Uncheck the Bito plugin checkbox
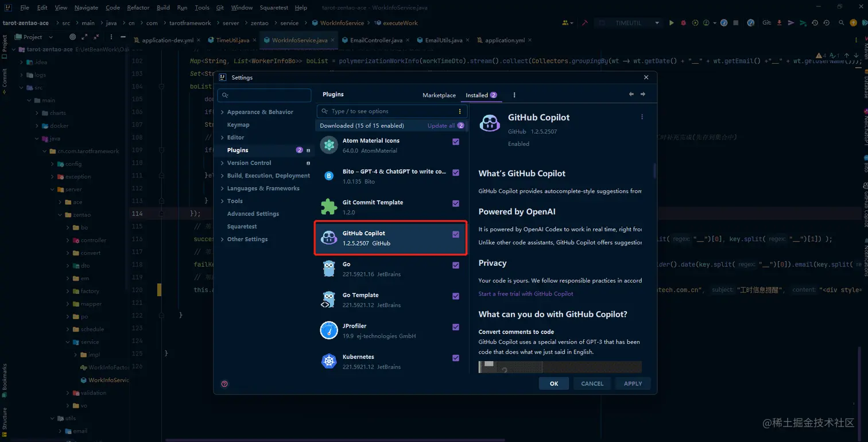This screenshot has height=442, width=868. (x=456, y=173)
